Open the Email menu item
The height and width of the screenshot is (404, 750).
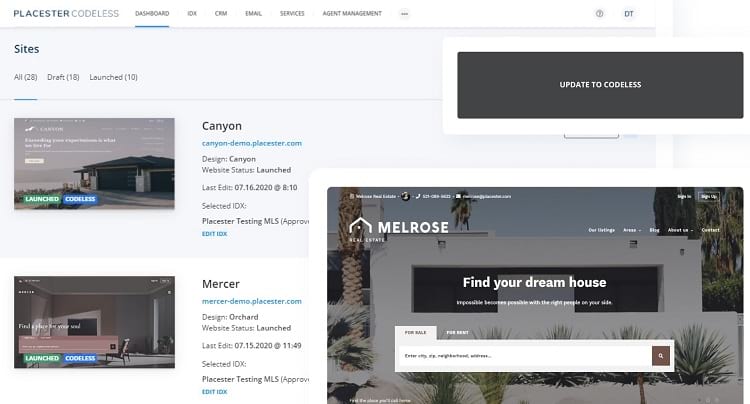pos(254,13)
